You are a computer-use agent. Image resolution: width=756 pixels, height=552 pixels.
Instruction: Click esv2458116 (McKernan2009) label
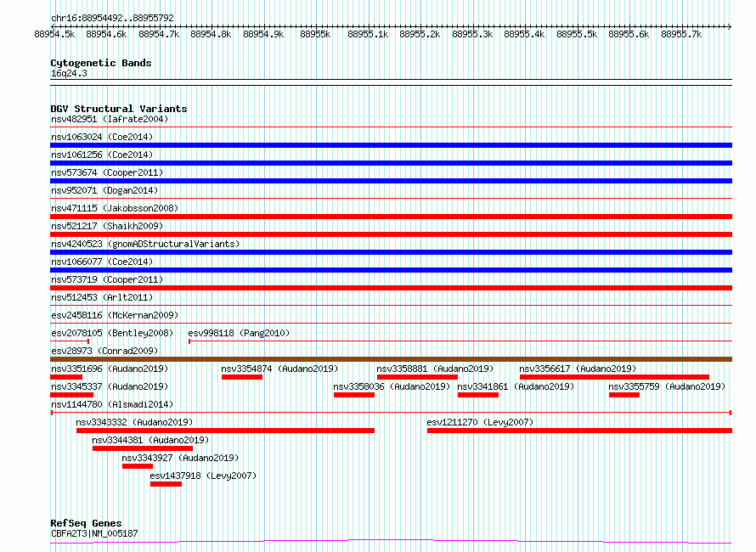pos(115,315)
